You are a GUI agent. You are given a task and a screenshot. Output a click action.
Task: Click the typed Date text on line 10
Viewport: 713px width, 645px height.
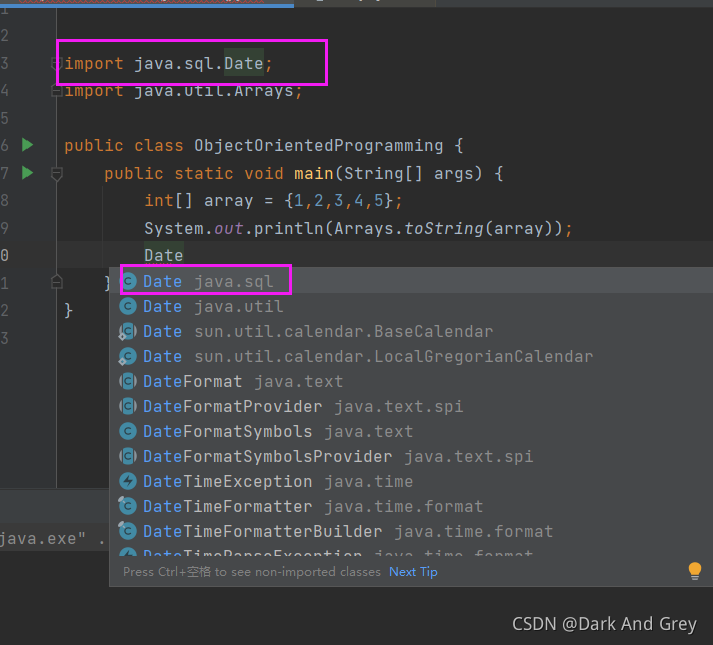pyautogui.click(x=164, y=255)
